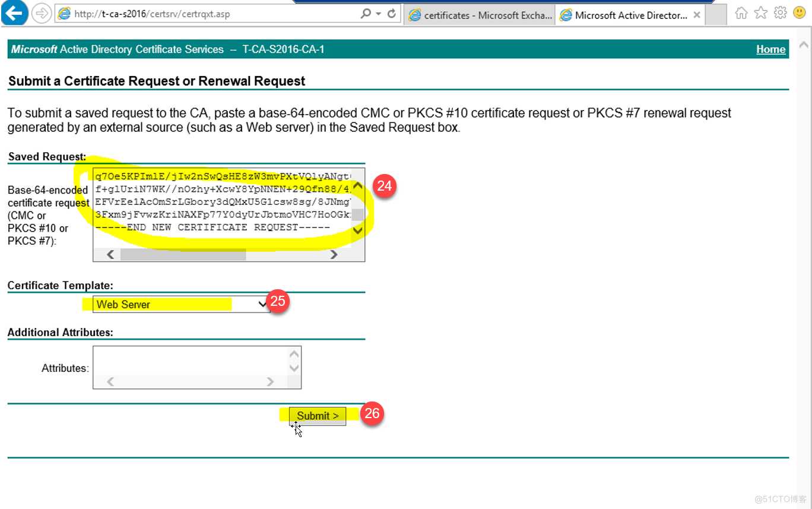Go back with the browser Back arrow
812x509 pixels.
click(x=13, y=12)
